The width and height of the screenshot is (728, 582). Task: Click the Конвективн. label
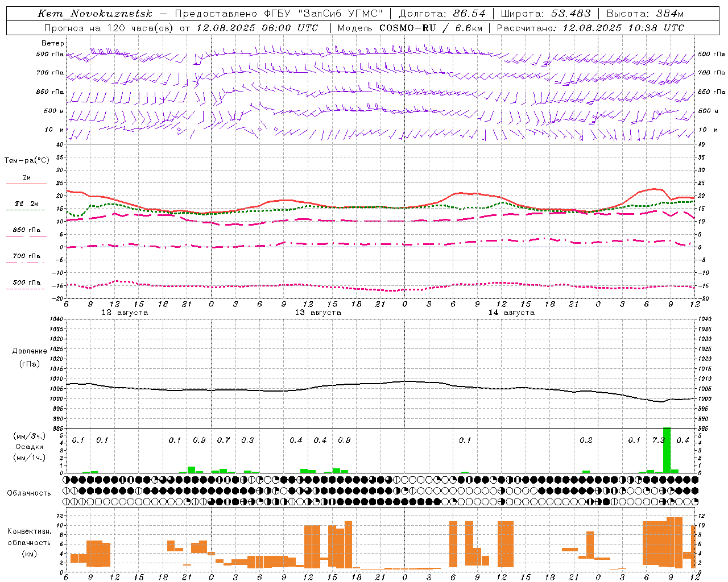(x=30, y=531)
